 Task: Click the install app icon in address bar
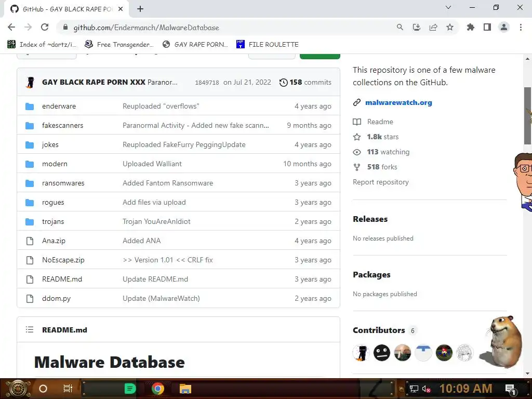click(x=416, y=27)
